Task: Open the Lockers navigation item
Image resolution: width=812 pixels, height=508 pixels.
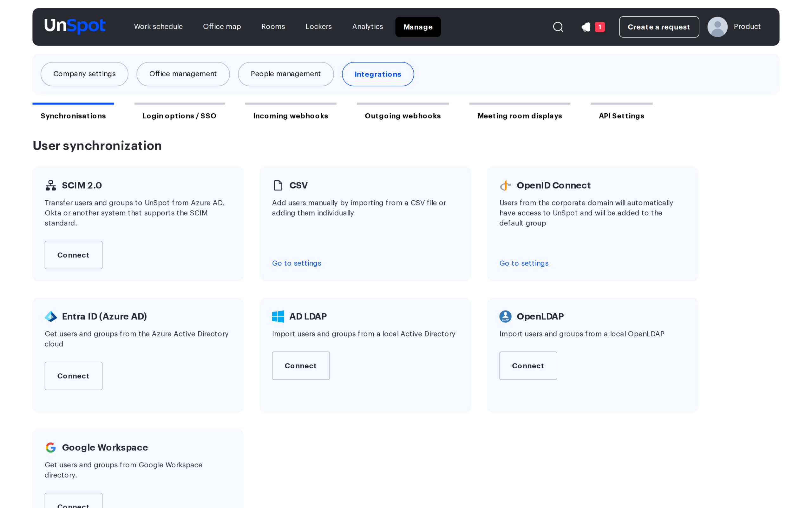Action: tap(318, 27)
